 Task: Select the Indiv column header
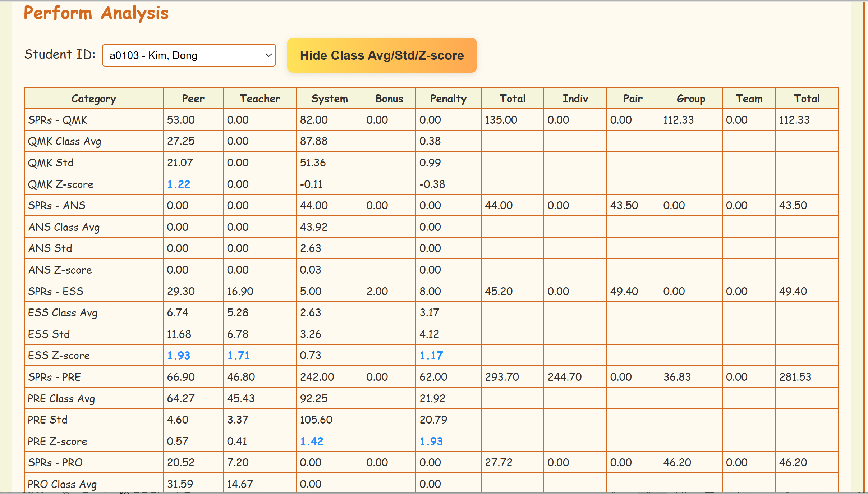coord(575,99)
